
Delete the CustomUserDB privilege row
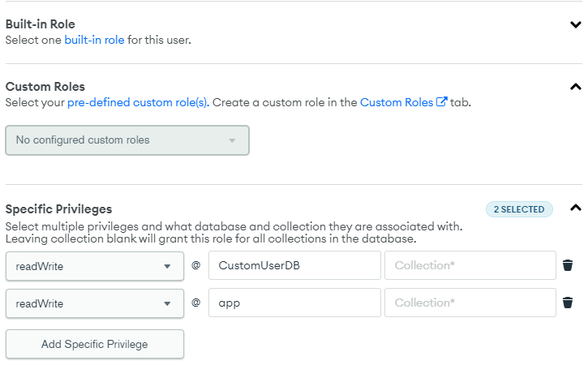tap(568, 265)
